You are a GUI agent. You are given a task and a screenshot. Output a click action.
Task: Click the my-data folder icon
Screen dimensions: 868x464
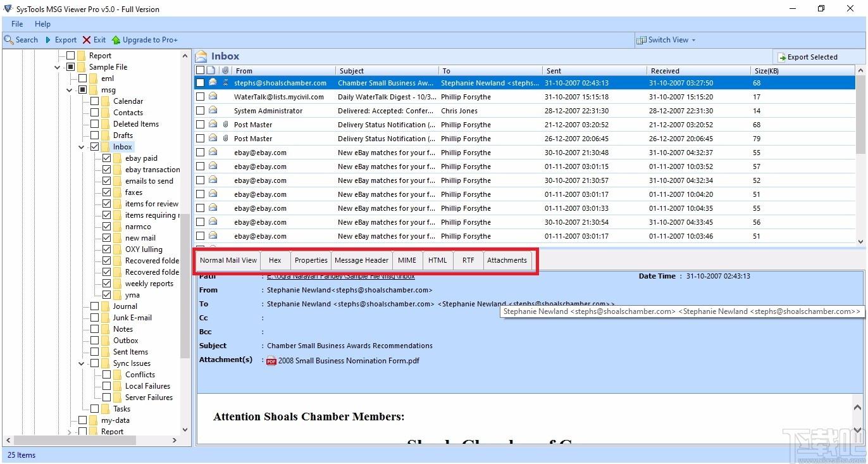(x=94, y=420)
